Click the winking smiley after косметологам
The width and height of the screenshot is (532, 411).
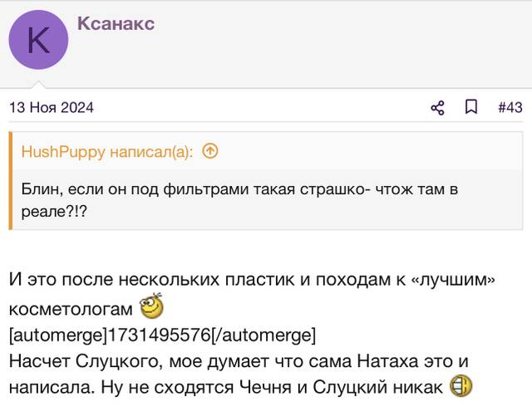(152, 306)
